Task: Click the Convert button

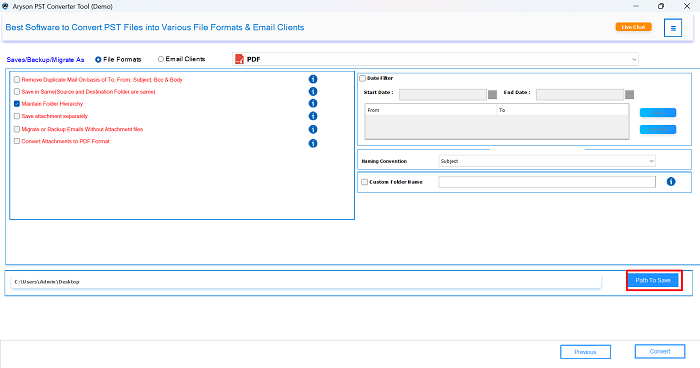Action: [660, 351]
